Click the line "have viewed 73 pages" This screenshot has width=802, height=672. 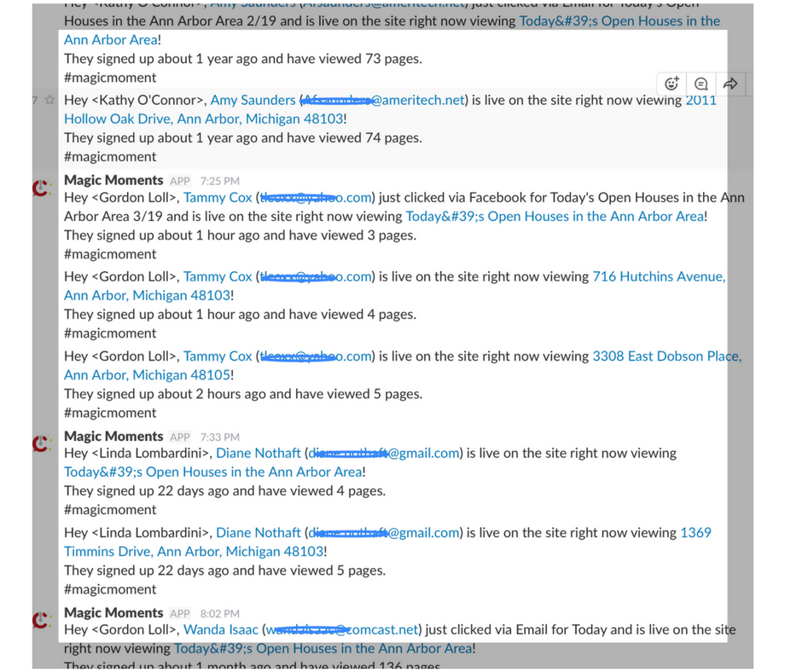243,59
